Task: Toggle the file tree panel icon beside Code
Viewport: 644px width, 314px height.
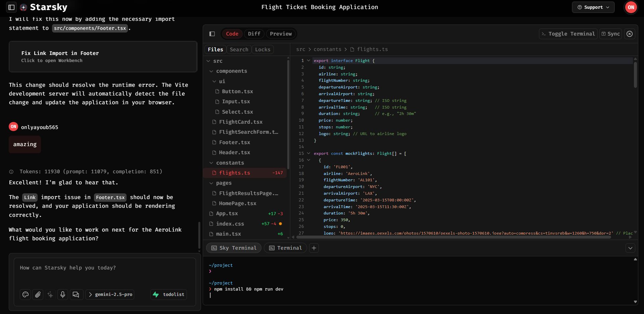Action: click(212, 34)
